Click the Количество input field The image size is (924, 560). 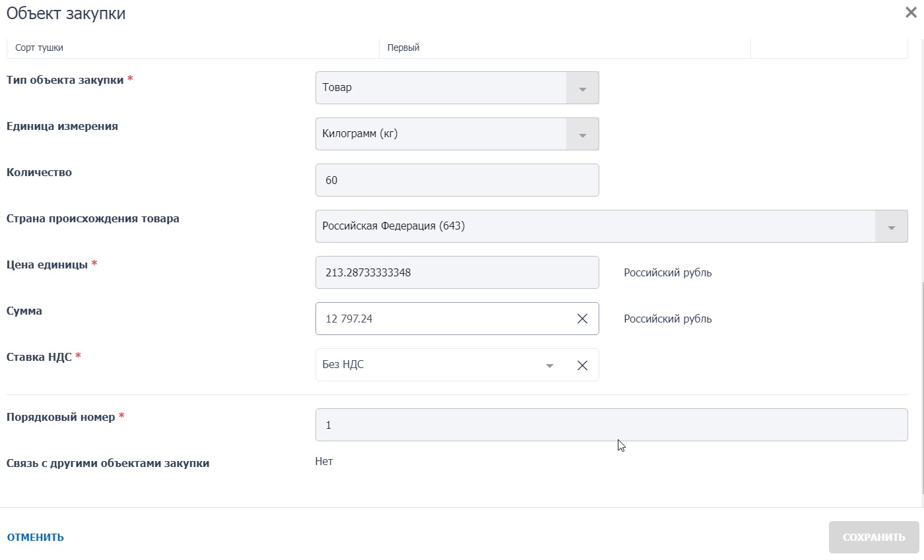point(457,180)
